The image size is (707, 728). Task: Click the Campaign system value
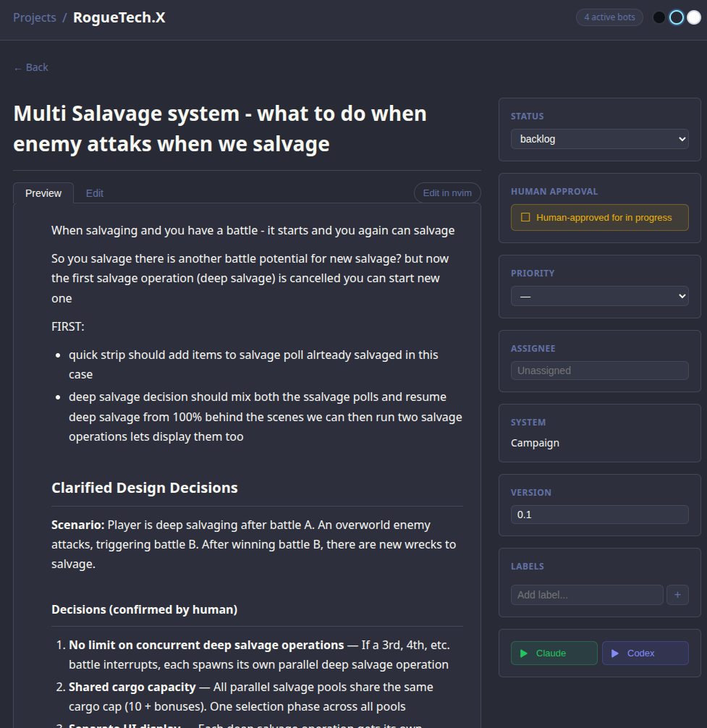pos(535,443)
